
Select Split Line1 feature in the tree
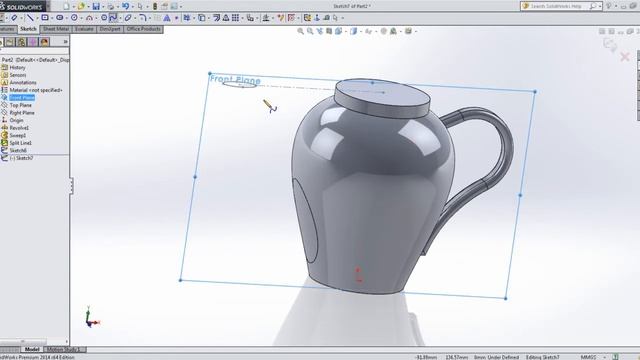[20, 143]
